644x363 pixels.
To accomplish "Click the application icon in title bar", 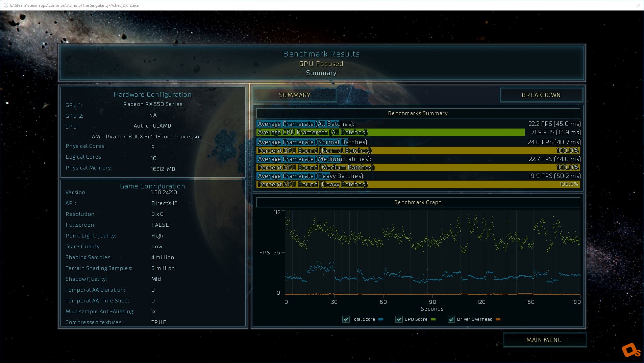I will tap(6, 5).
